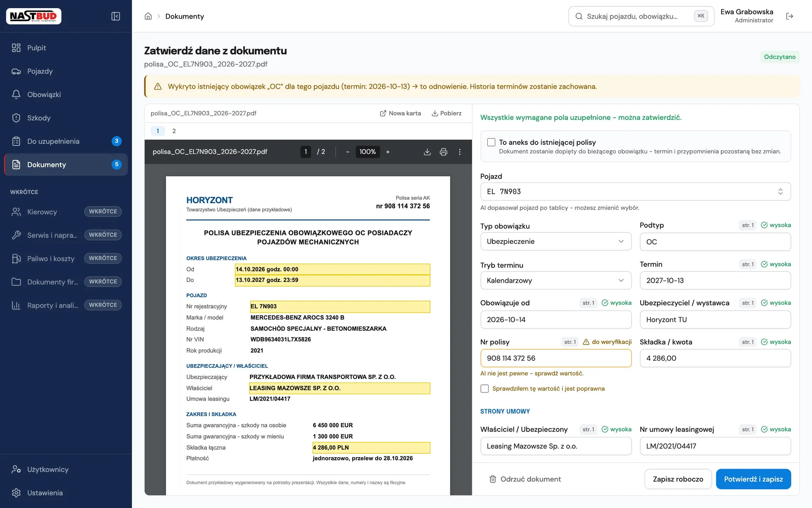Click 'str. 1' badge beside Nr polisy
812x508 pixels.
tap(570, 342)
